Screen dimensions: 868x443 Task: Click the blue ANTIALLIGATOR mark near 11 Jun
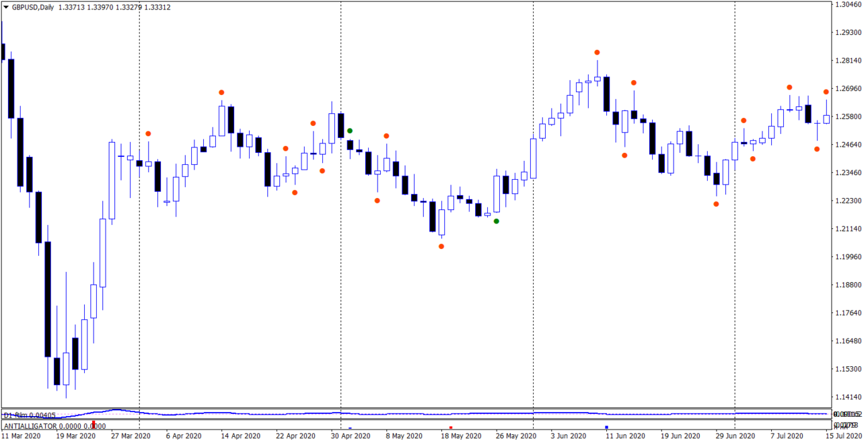pyautogui.click(x=606, y=428)
